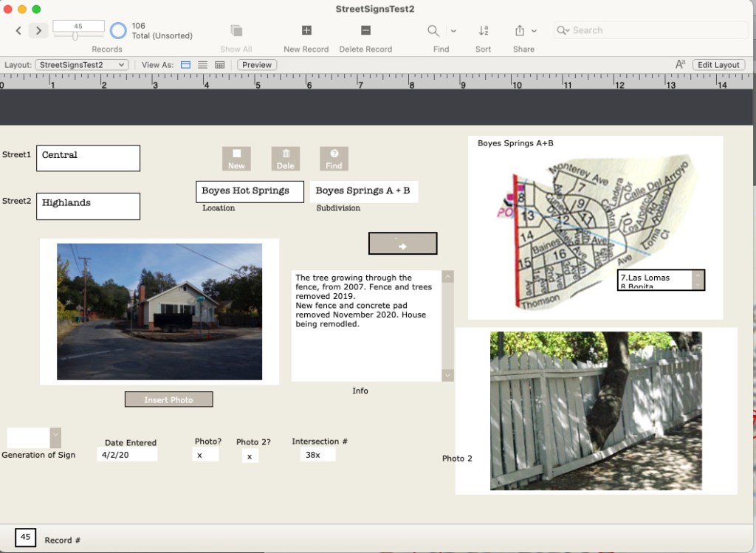Click the Preview button
The height and width of the screenshot is (553, 756).
click(257, 65)
